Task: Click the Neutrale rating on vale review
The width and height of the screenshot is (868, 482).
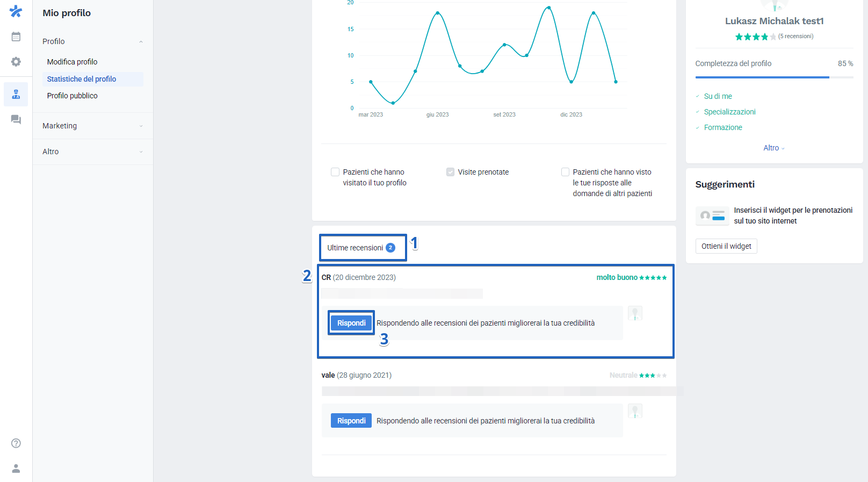Action: (x=638, y=375)
